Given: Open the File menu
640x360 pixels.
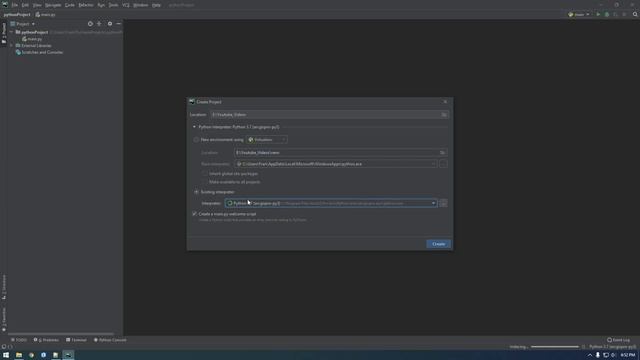Looking at the screenshot, I should pos(15,5).
